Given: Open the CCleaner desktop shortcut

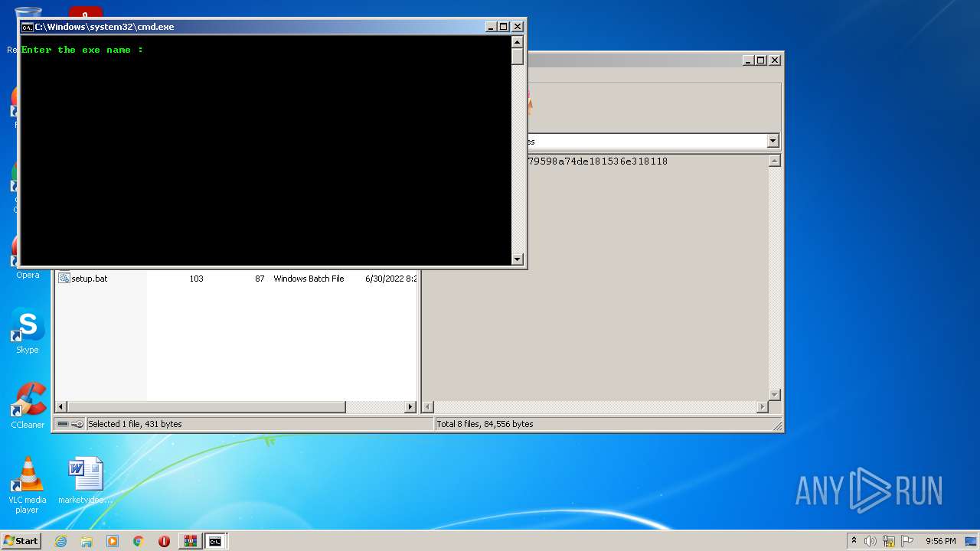Looking at the screenshot, I should (x=28, y=406).
